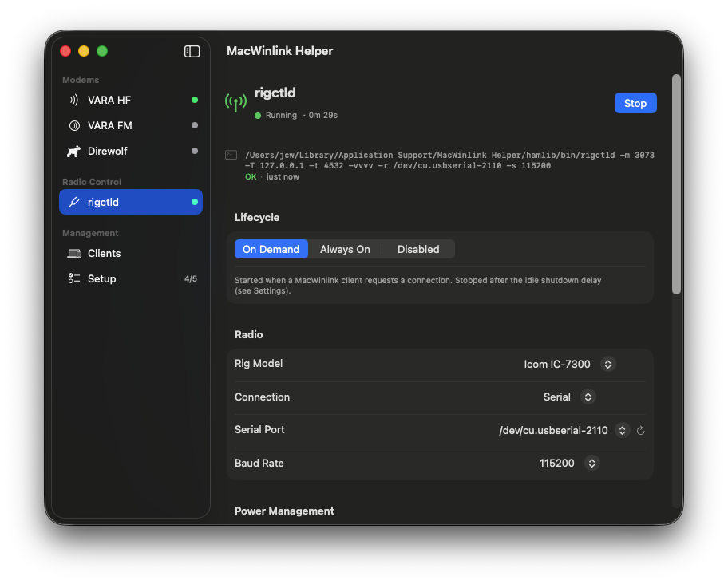
Task: Close the MacWinlink Helper window
Action: (x=65, y=51)
